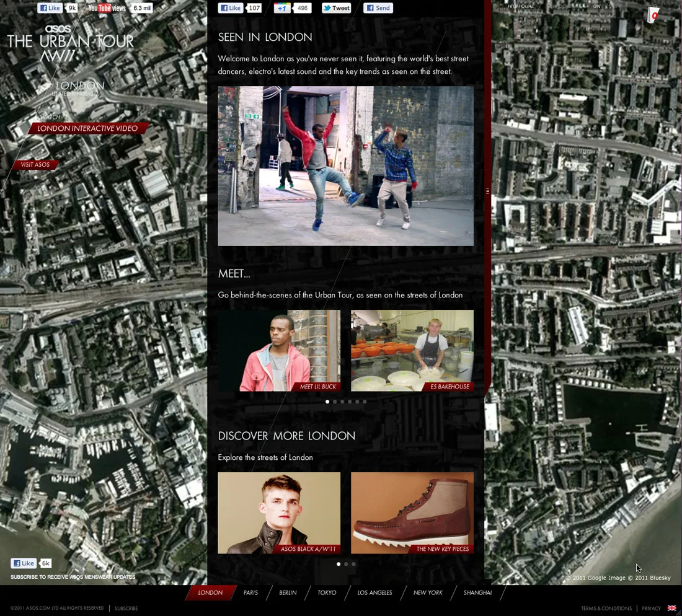The height and width of the screenshot is (616, 682).
Task: Click the Google Image Bluesky attribution
Action: [618, 578]
